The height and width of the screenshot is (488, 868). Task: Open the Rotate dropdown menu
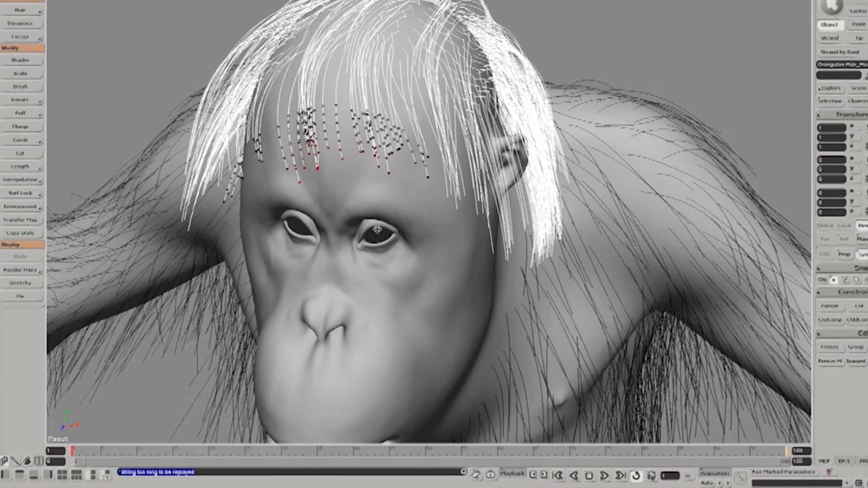[x=22, y=100]
